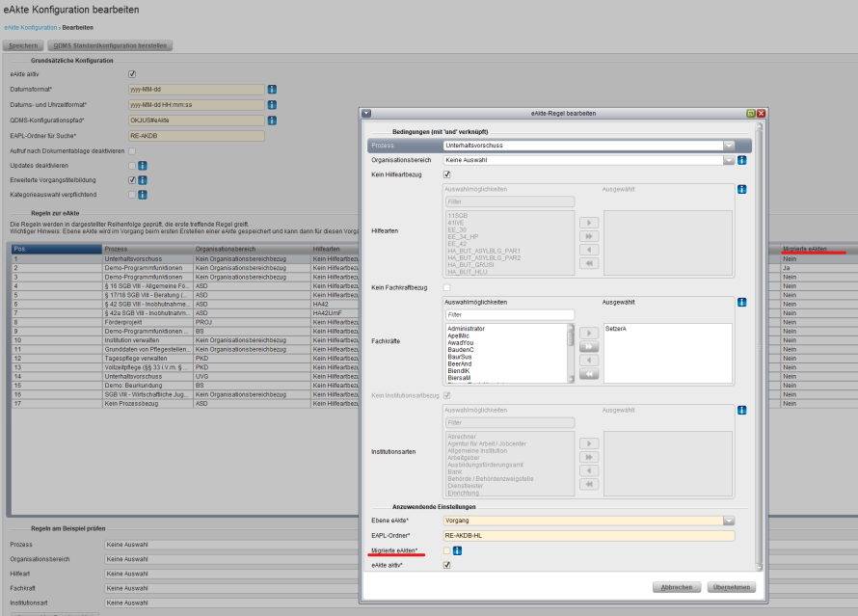
Task: Select SetzerA in the Ausgewählt Fachkräfte list
Action: 616,329
